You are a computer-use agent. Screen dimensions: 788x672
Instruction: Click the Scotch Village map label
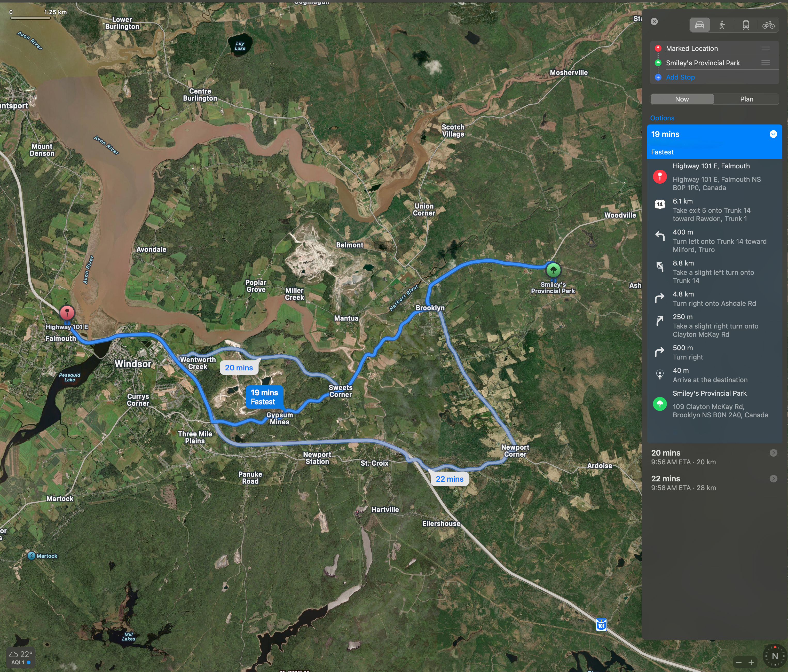453,130
